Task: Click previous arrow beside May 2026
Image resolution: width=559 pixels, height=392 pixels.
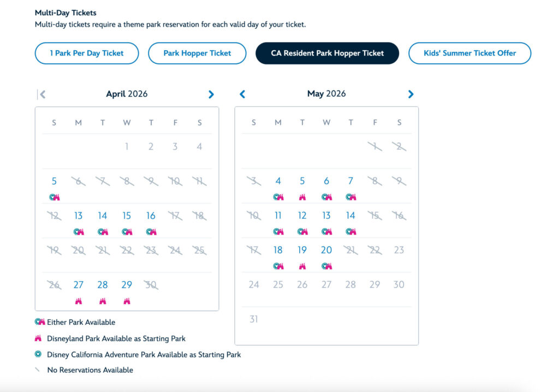Action: pos(242,94)
